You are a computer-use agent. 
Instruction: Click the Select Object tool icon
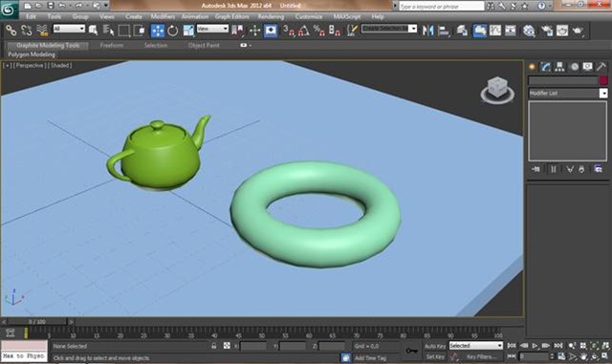(94, 31)
